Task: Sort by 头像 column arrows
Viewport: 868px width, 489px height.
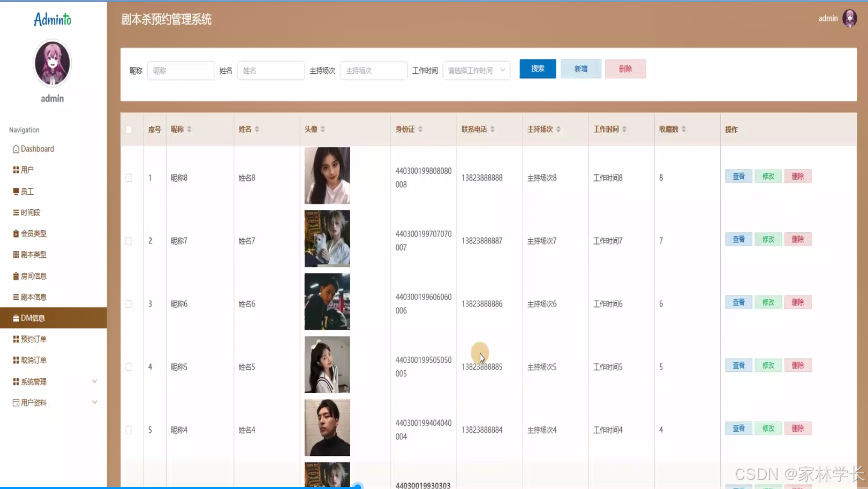Action: [x=323, y=129]
